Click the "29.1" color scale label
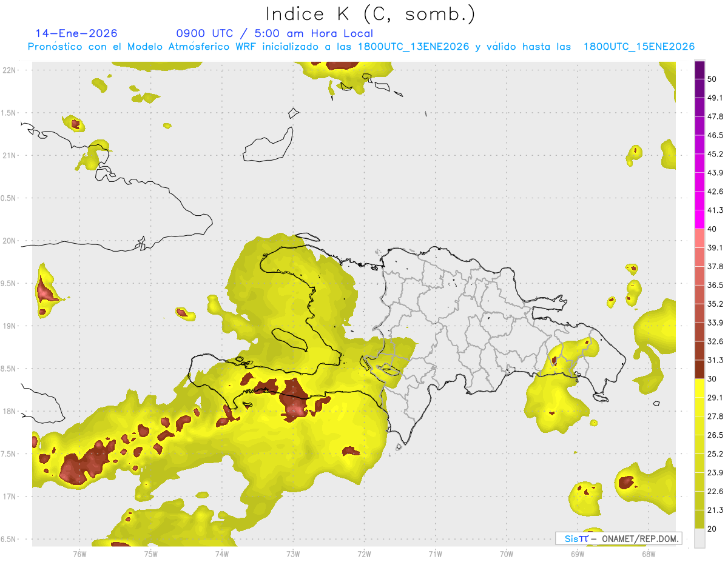 coord(715,398)
